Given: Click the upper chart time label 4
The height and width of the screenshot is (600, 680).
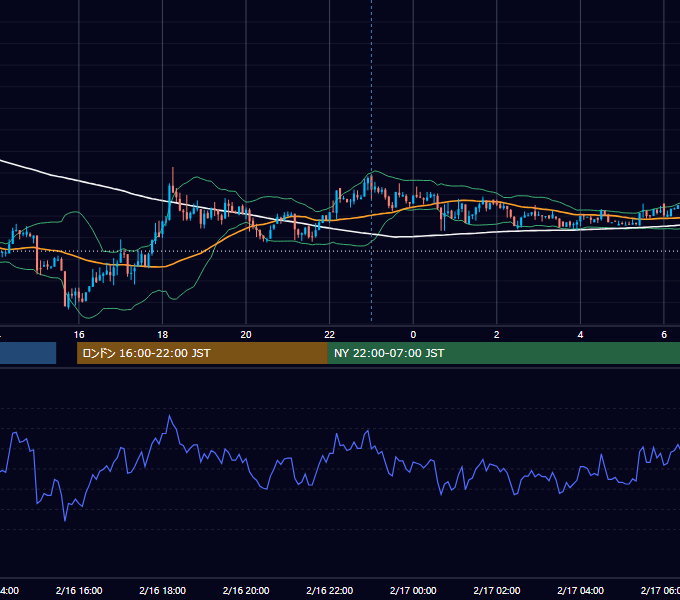Looking at the screenshot, I should (x=580, y=335).
